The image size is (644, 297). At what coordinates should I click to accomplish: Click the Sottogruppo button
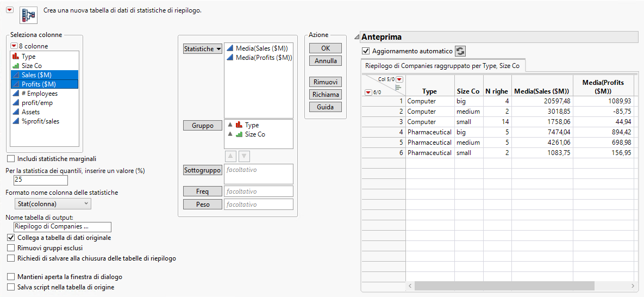(203, 170)
